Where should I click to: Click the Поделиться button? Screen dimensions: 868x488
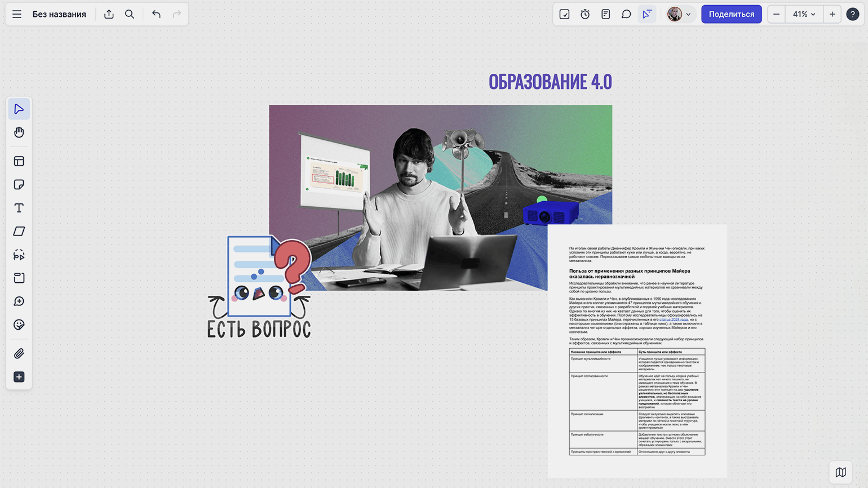click(x=731, y=14)
